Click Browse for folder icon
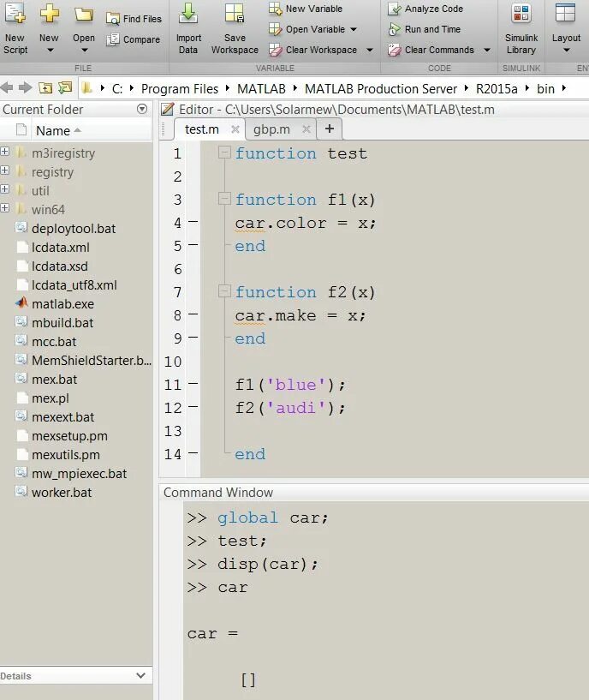 [65, 87]
